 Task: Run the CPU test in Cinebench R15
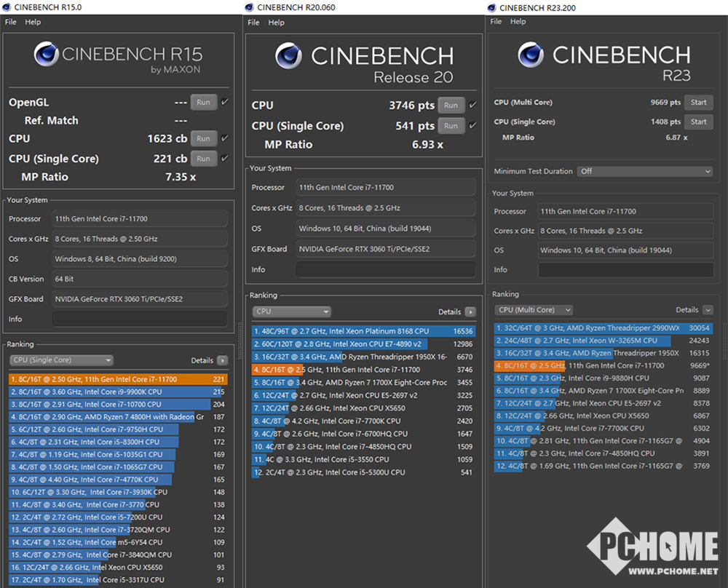(x=203, y=138)
